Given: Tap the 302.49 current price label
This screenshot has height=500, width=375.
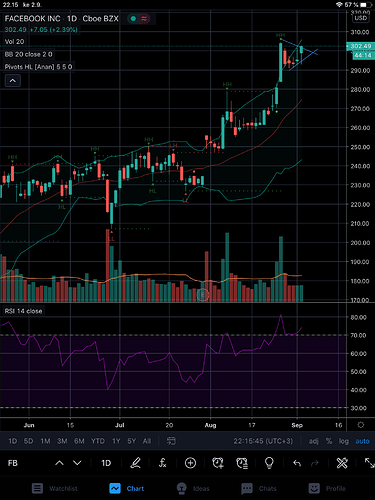Looking at the screenshot, I should (360, 46).
